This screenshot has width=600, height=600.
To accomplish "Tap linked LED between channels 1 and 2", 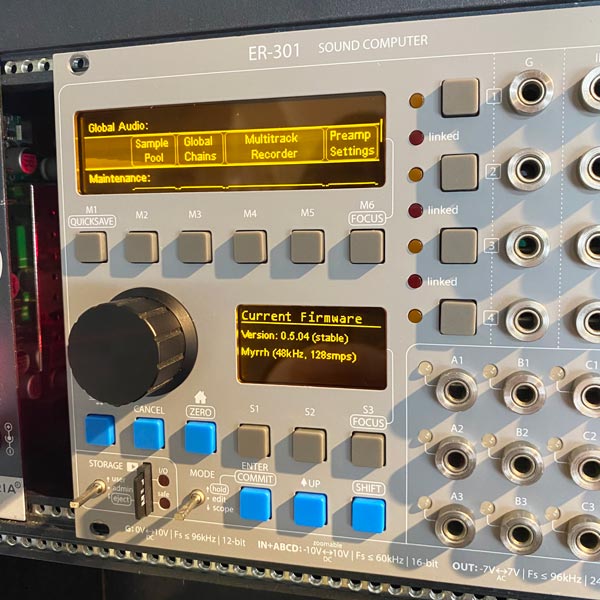I will tap(416, 137).
